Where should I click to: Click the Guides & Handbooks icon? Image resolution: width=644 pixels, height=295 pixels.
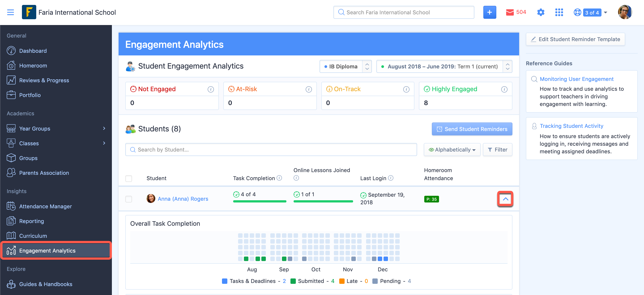(11, 284)
